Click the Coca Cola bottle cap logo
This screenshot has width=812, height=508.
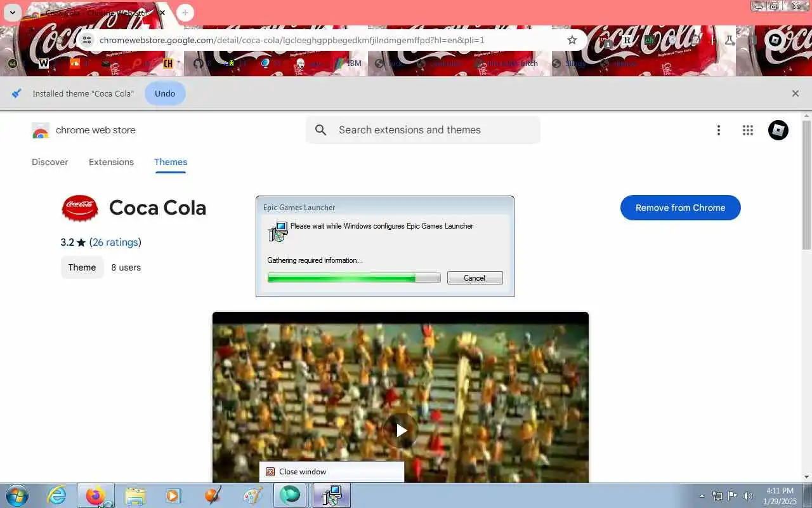(80, 208)
